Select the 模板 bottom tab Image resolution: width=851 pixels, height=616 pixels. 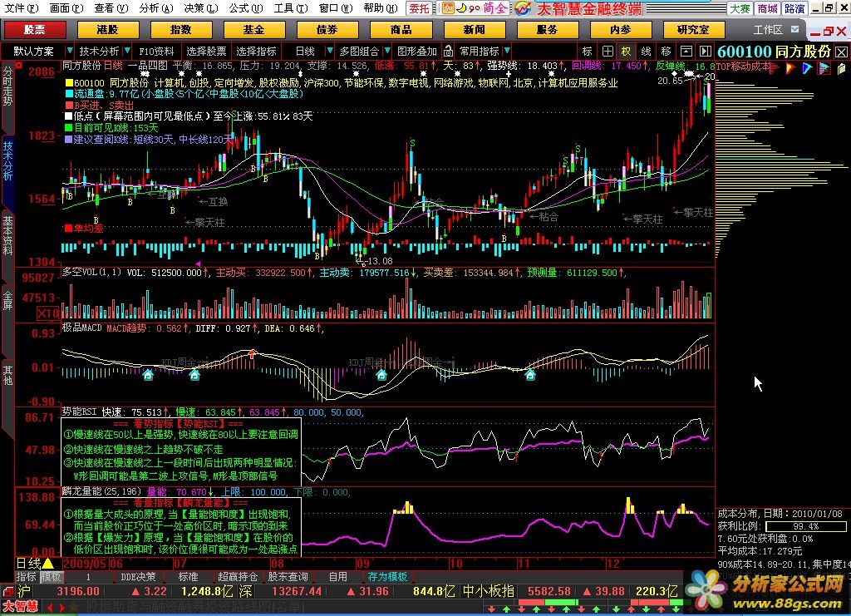coord(51,577)
